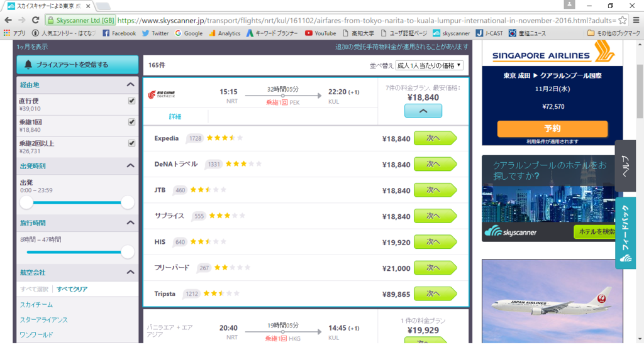Click the page vertical scrollbar
Screen dimensions: 644x362
(640, 90)
